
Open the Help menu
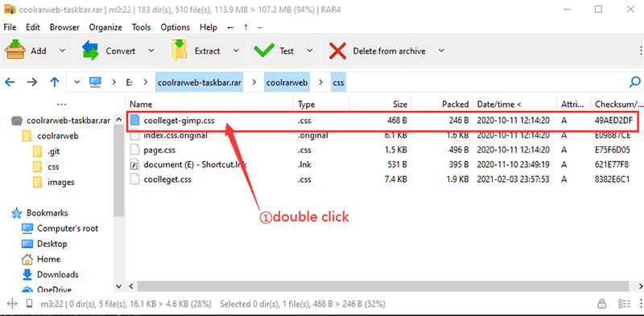[208, 27]
